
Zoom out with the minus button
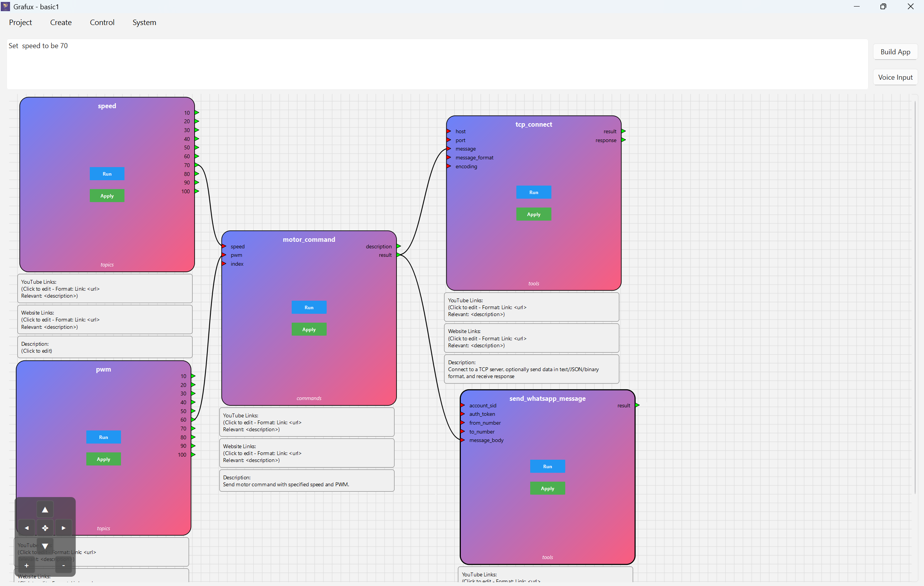click(64, 566)
